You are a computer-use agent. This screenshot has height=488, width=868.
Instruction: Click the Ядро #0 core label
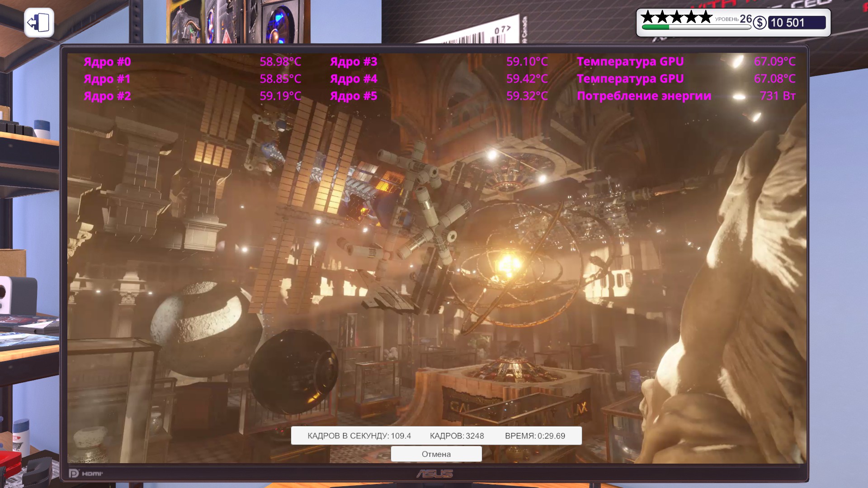pyautogui.click(x=107, y=61)
